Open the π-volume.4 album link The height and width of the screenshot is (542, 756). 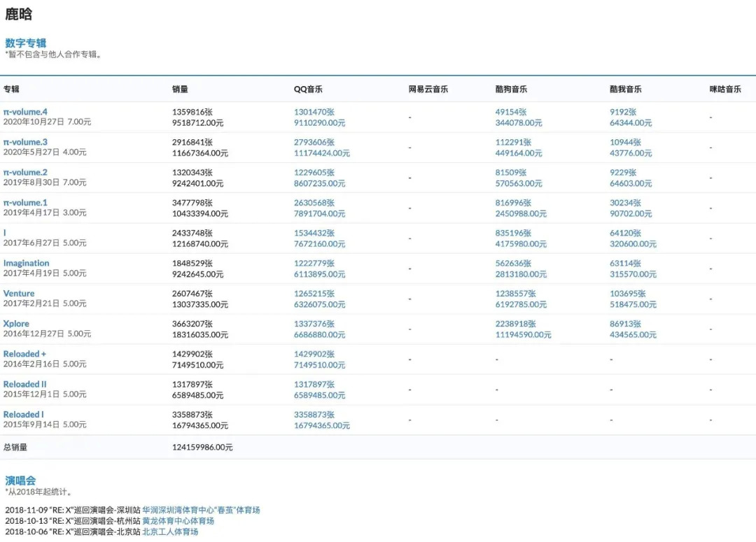[x=26, y=112]
